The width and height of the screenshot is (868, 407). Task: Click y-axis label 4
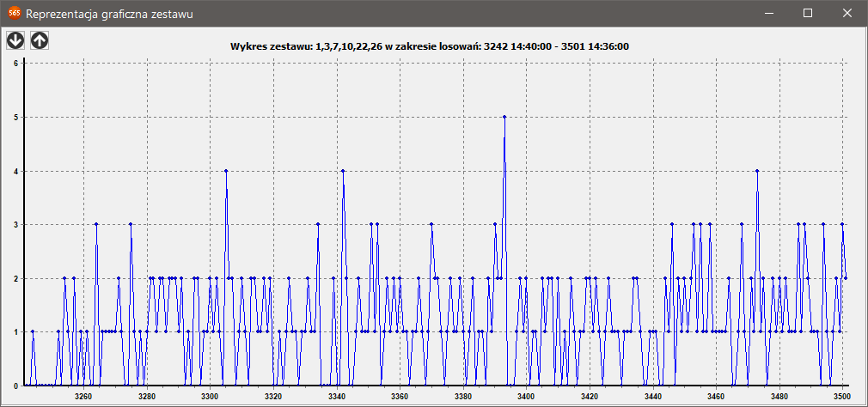[x=16, y=171]
